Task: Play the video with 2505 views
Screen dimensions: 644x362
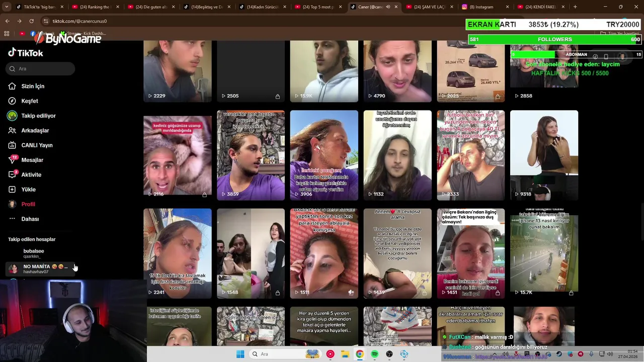Action: click(251, 71)
